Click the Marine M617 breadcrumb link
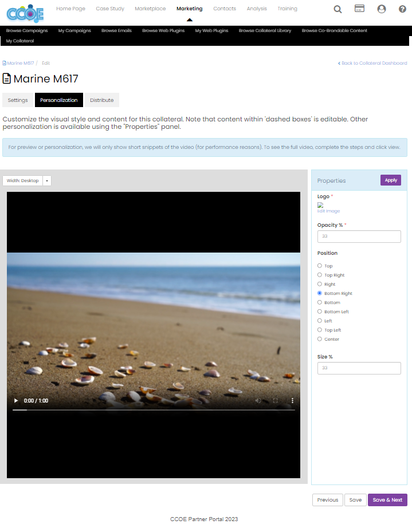Screen dimensions: 412x532 [x=18, y=63]
